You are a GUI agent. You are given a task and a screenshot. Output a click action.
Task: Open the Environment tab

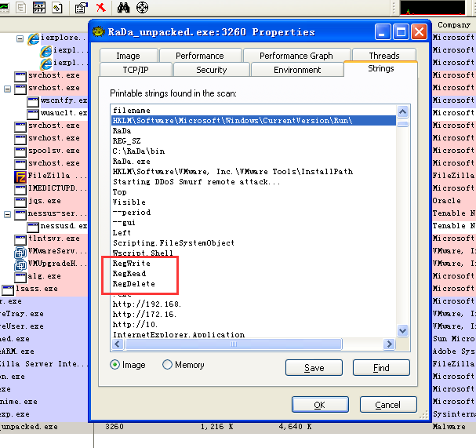pos(297,70)
